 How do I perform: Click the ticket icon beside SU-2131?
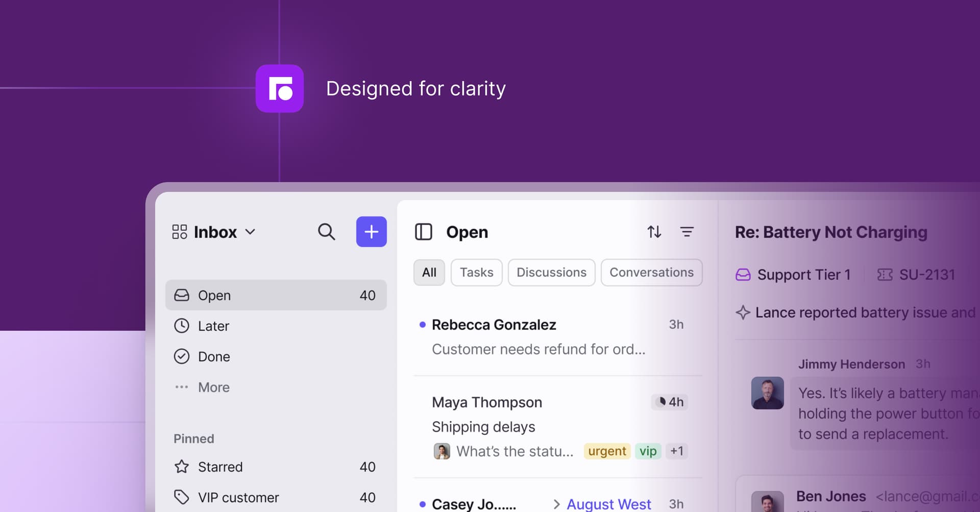[885, 275]
